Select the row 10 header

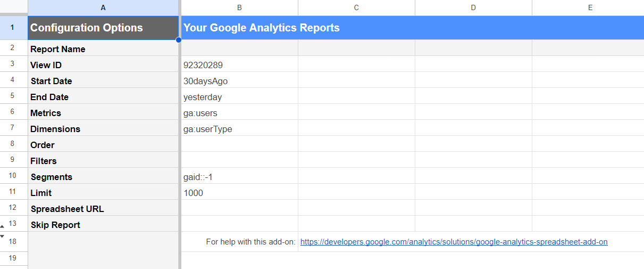tap(14, 176)
